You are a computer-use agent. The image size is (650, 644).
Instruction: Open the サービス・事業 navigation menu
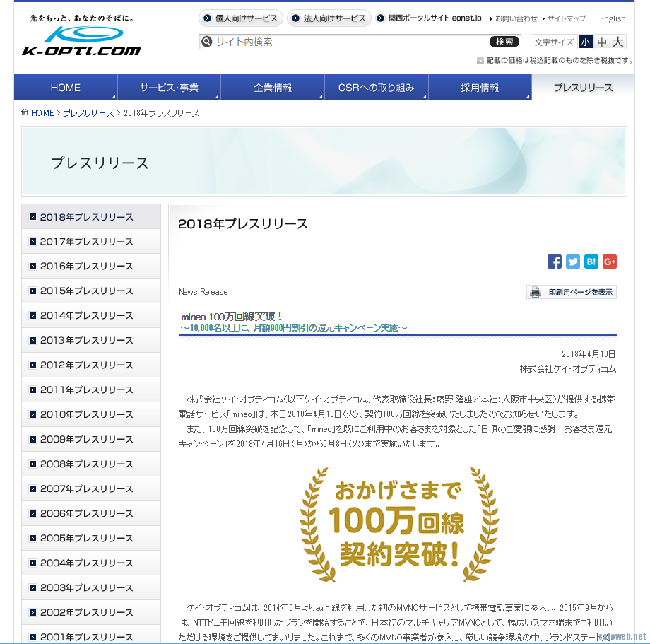pos(169,88)
